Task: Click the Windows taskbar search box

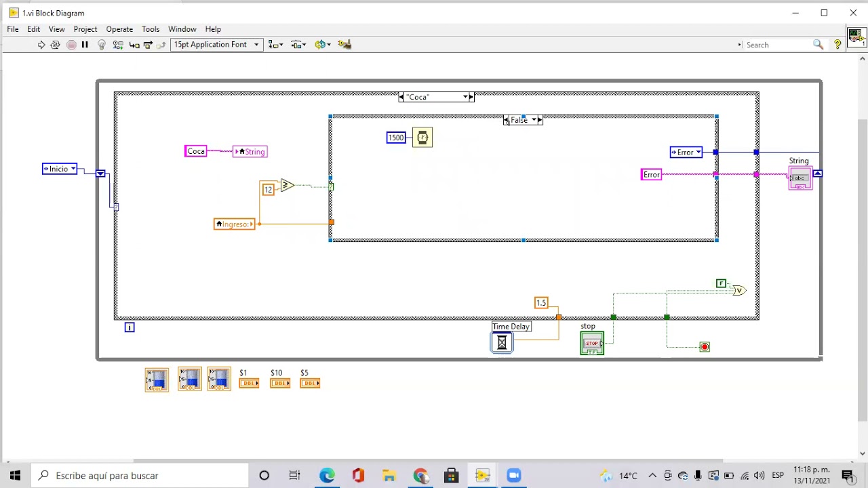Action: pyautogui.click(x=140, y=476)
